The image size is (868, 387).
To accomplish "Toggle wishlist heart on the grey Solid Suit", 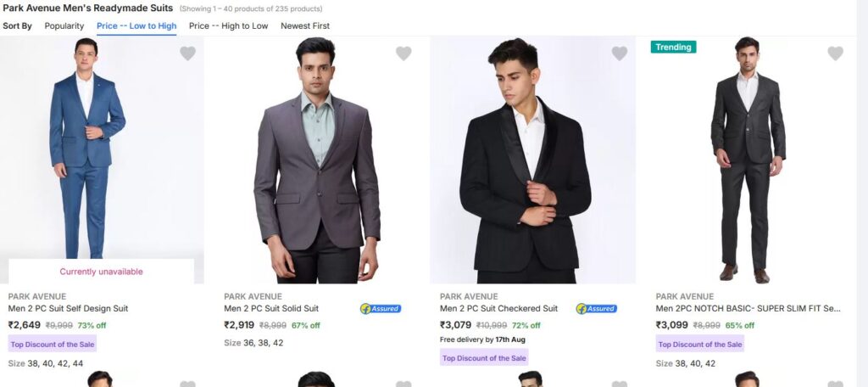I will (403, 53).
